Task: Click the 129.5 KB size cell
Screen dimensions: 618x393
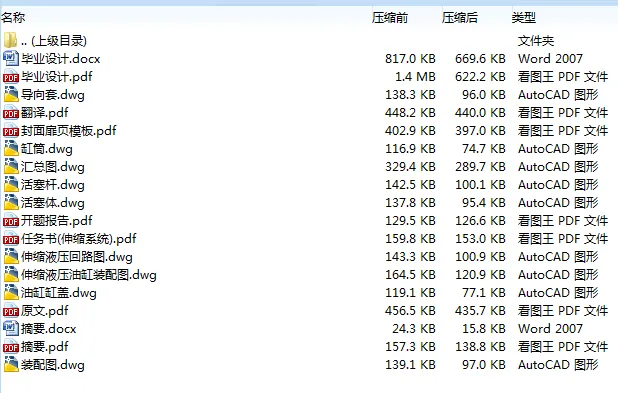Action: [410, 221]
